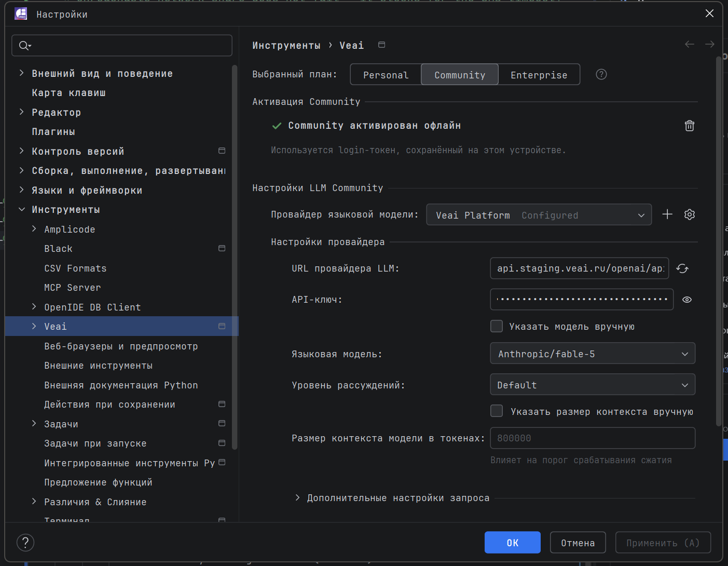Viewport: 728px width, 566px height.
Task: Select the Community plan tab
Action: (460, 75)
